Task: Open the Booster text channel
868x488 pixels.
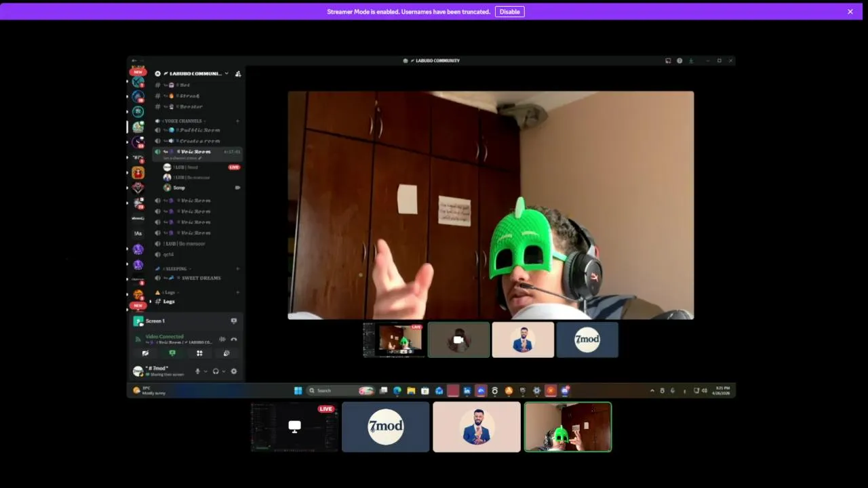Action: click(197, 106)
